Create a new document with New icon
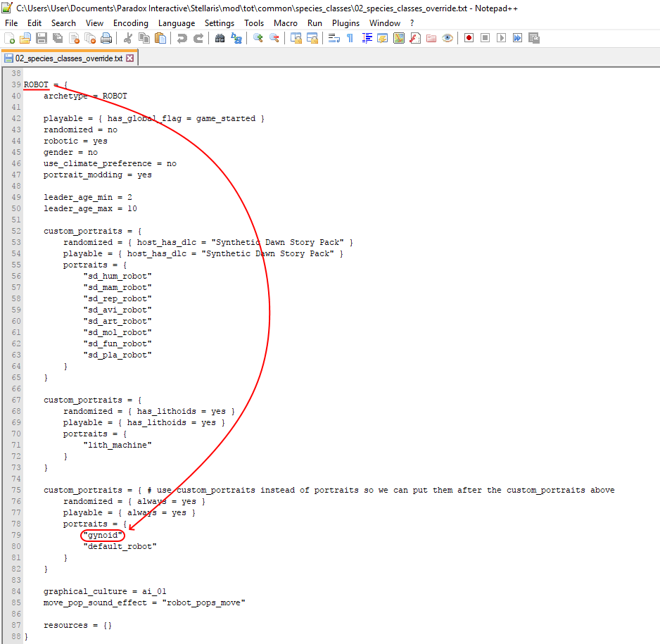 point(9,38)
